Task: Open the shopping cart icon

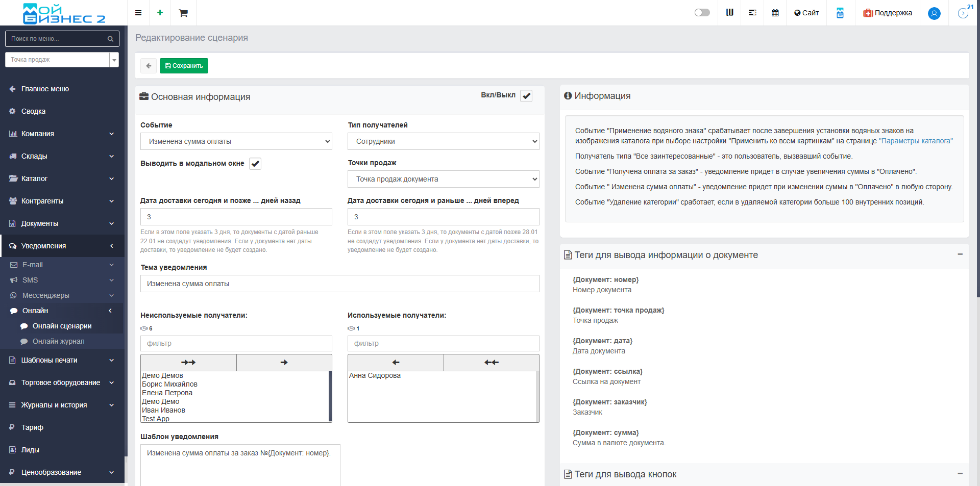Action: [x=183, y=13]
